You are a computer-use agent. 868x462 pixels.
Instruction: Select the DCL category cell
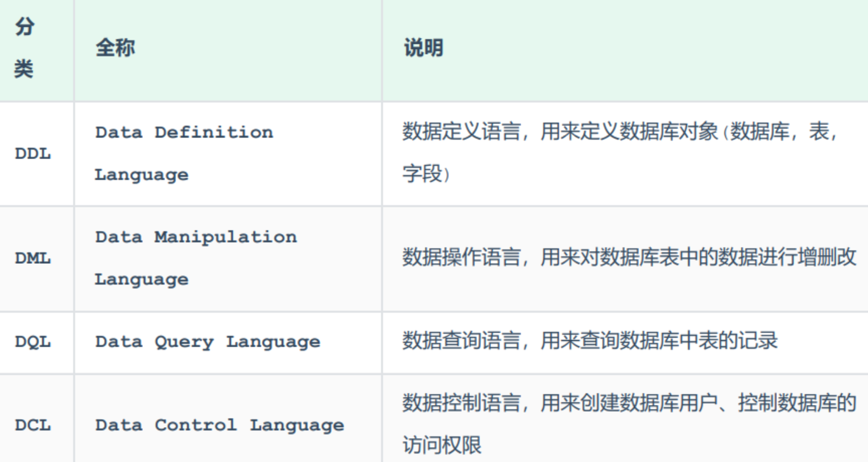(33, 425)
